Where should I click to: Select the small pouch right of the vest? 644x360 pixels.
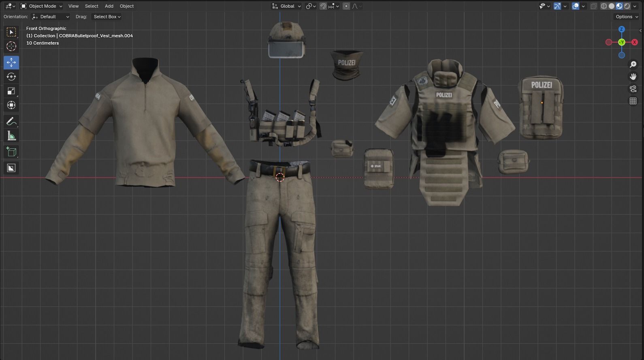click(513, 161)
